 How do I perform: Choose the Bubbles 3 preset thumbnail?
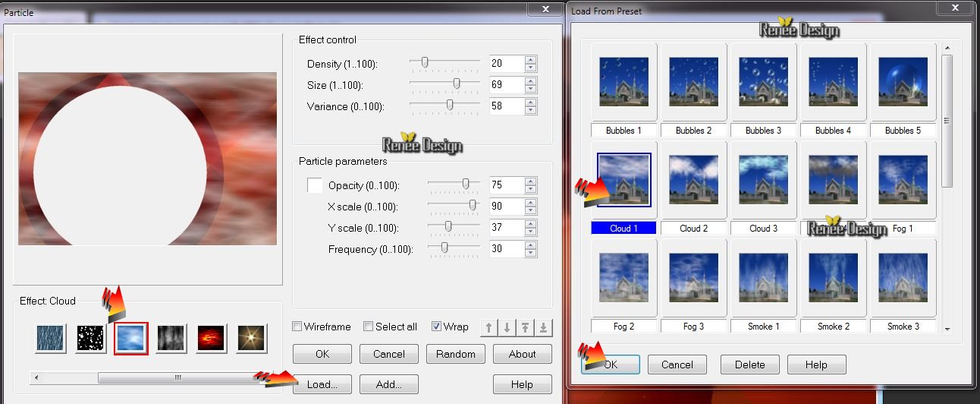pyautogui.click(x=763, y=82)
